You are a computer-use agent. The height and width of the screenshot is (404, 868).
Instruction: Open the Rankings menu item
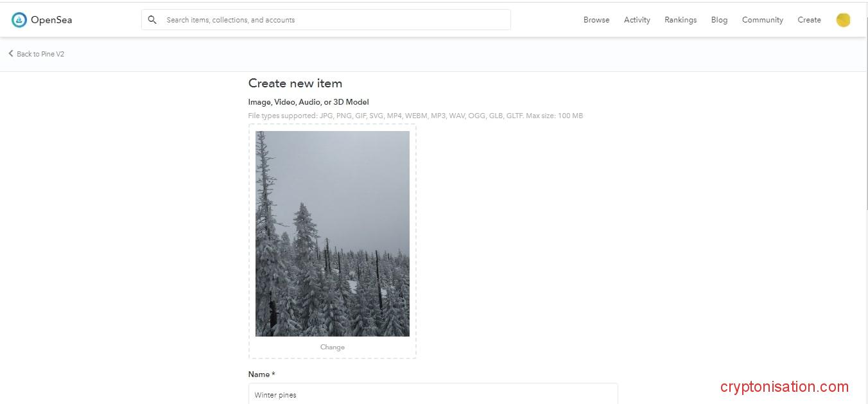coord(681,20)
